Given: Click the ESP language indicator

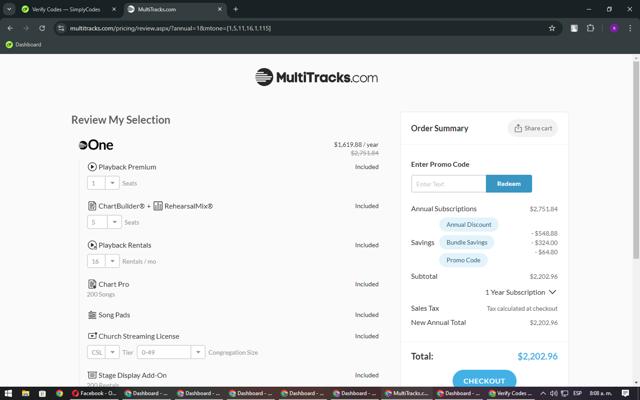Looking at the screenshot, I should (x=577, y=393).
